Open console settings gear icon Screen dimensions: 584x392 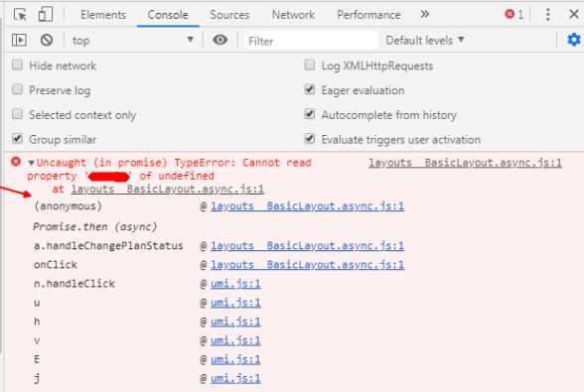[574, 40]
